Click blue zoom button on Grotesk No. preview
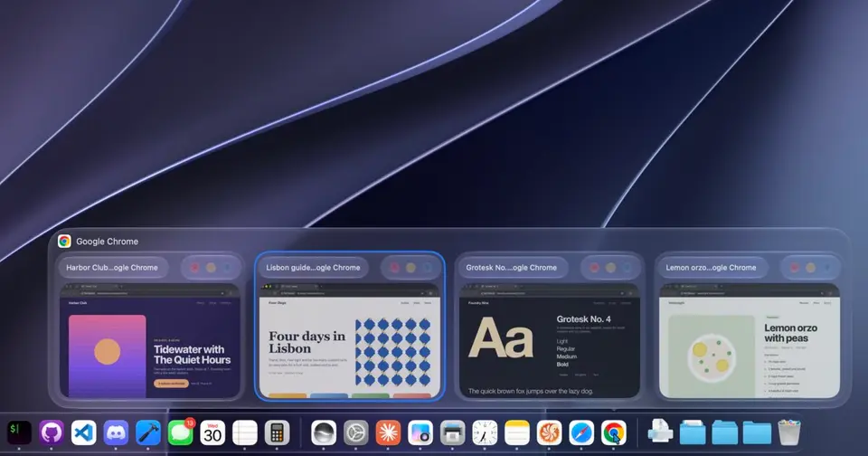The width and height of the screenshot is (868, 456). pos(627,268)
